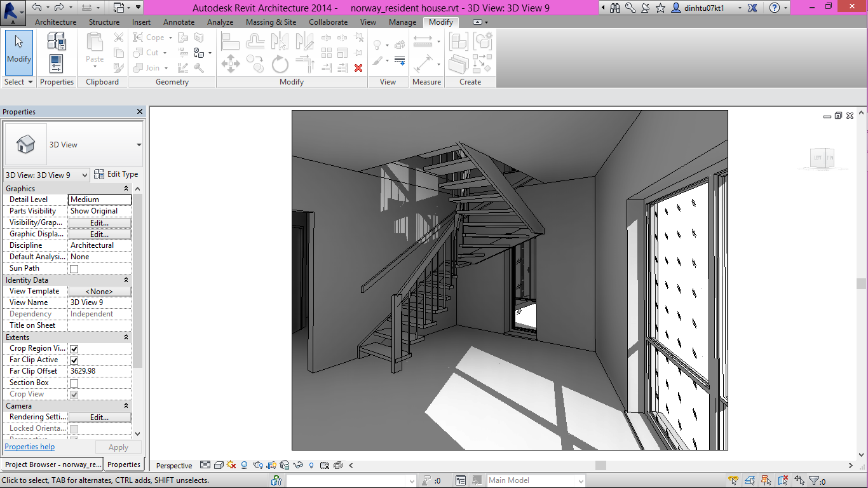Click the Align tool icon
868x488 pixels.
(x=230, y=41)
